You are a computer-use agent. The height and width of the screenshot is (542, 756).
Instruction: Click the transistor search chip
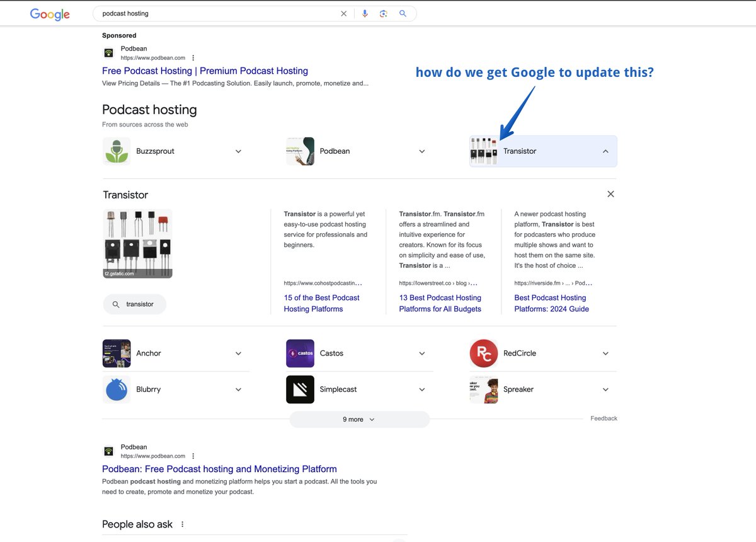[x=134, y=304]
